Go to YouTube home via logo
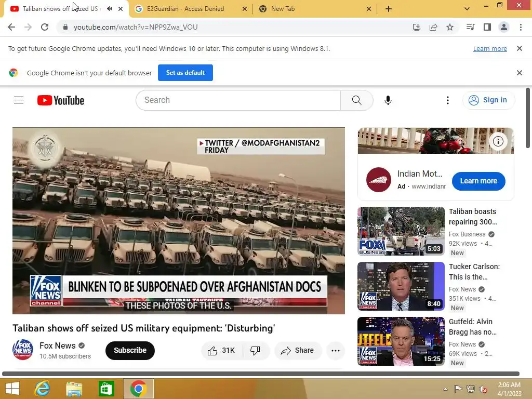 [x=61, y=100]
